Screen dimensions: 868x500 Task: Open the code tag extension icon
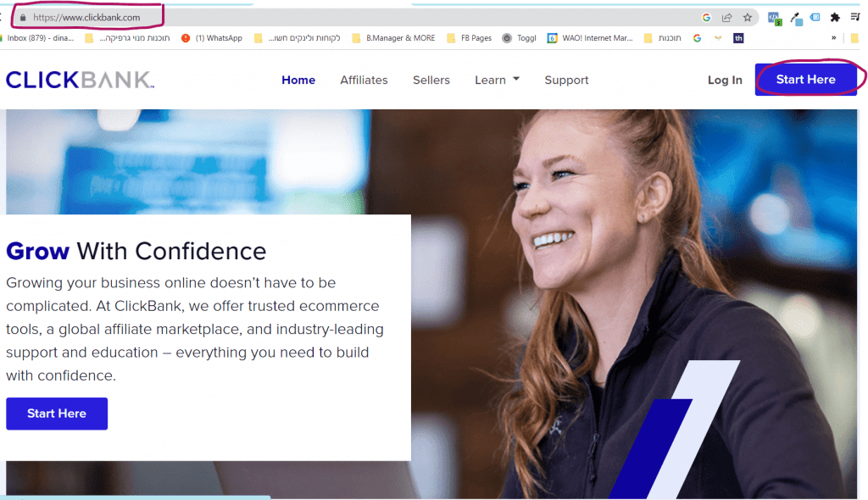point(775,19)
